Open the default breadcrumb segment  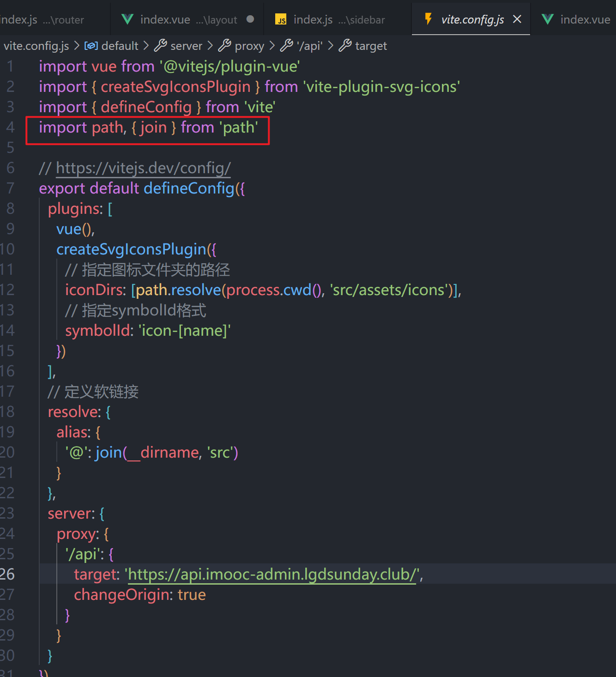(x=120, y=46)
